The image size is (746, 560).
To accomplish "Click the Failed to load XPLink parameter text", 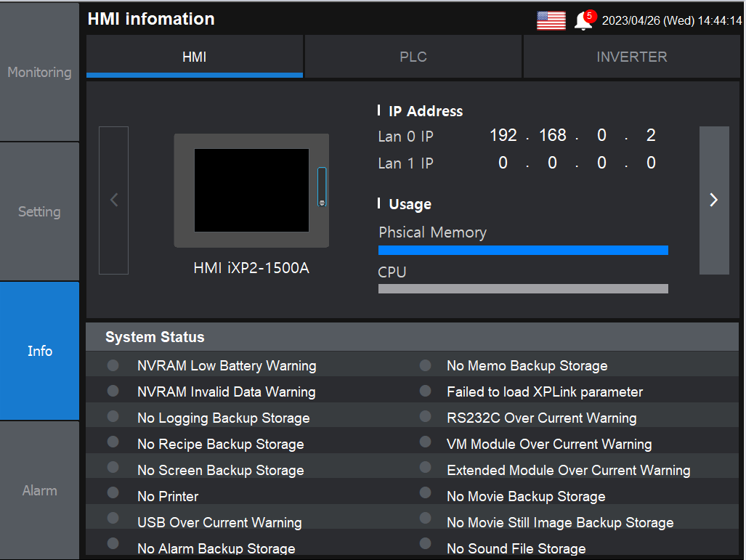I will [x=545, y=391].
